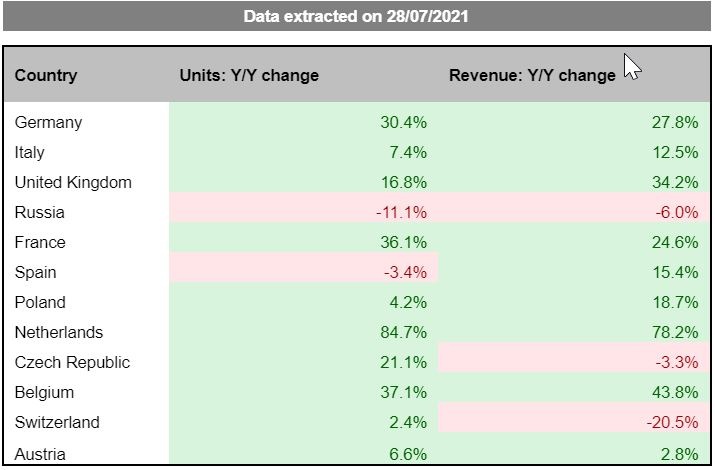Click the "Data extracted on 28/07/2021" banner
The height and width of the screenshot is (470, 715).
click(357, 17)
